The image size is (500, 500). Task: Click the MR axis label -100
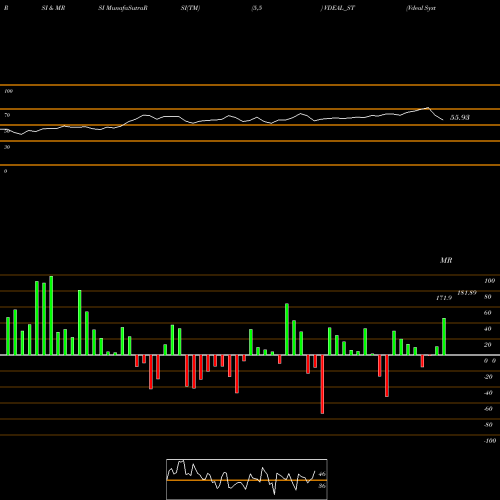click(x=490, y=441)
